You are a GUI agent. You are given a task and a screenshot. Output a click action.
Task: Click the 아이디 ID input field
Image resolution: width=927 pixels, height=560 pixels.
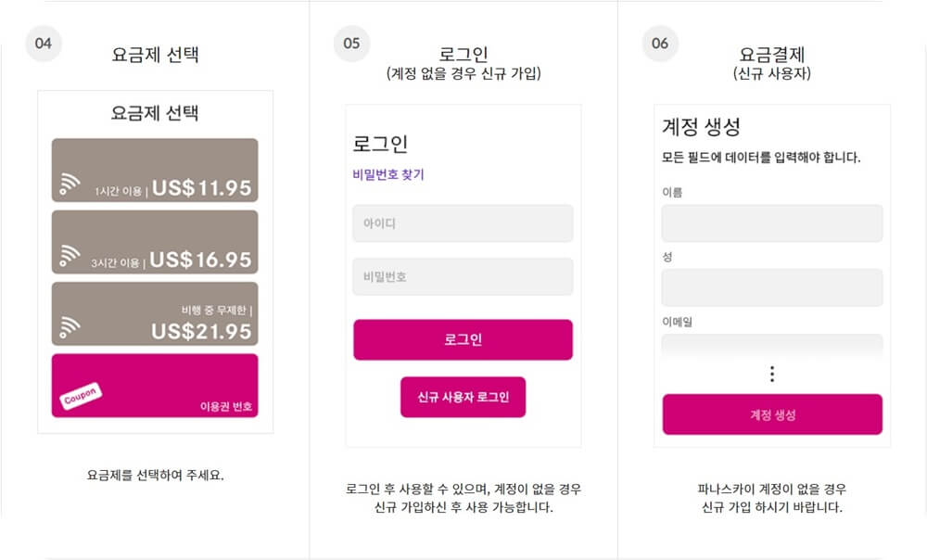coord(463,223)
